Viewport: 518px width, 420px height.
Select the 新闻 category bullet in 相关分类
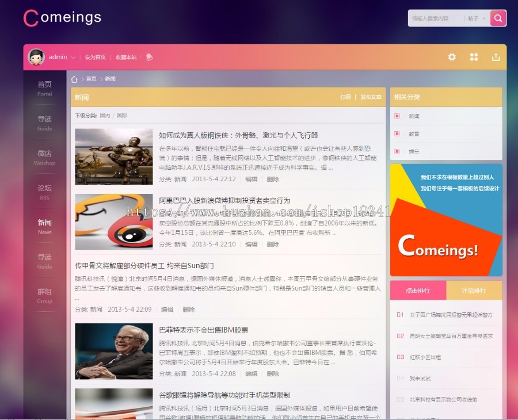click(x=397, y=116)
